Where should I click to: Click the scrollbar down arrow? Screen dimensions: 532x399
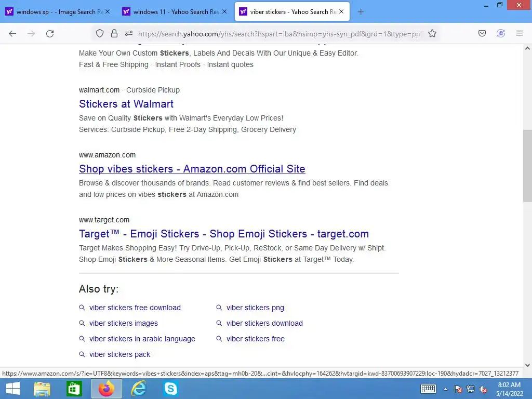(527, 365)
